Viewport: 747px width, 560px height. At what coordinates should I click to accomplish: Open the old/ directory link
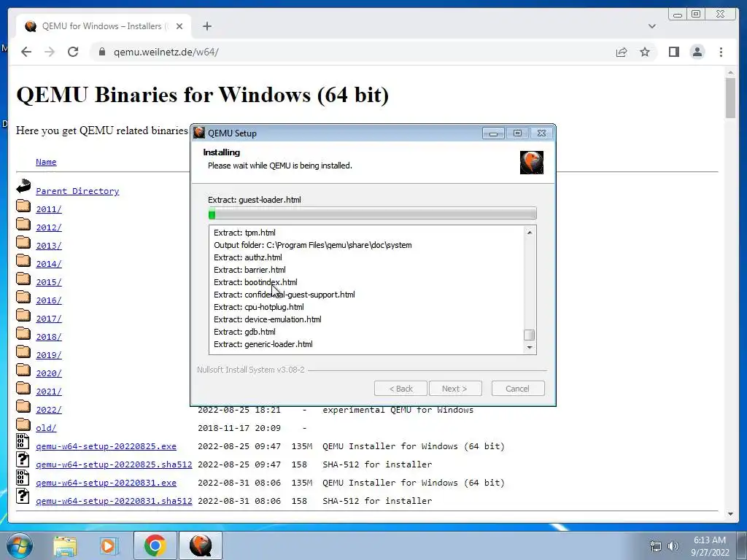coord(46,428)
